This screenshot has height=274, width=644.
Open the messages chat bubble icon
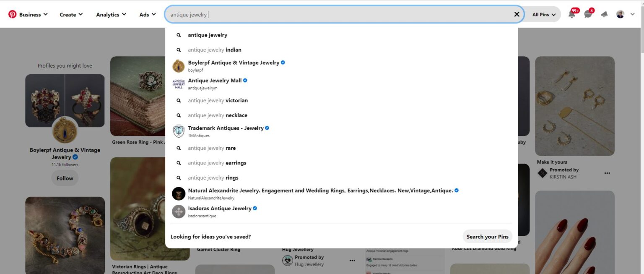click(x=587, y=14)
